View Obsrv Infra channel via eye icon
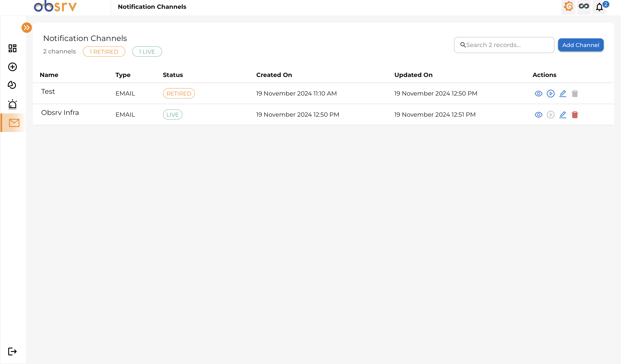Viewport: 621px width, 364px height. click(538, 115)
